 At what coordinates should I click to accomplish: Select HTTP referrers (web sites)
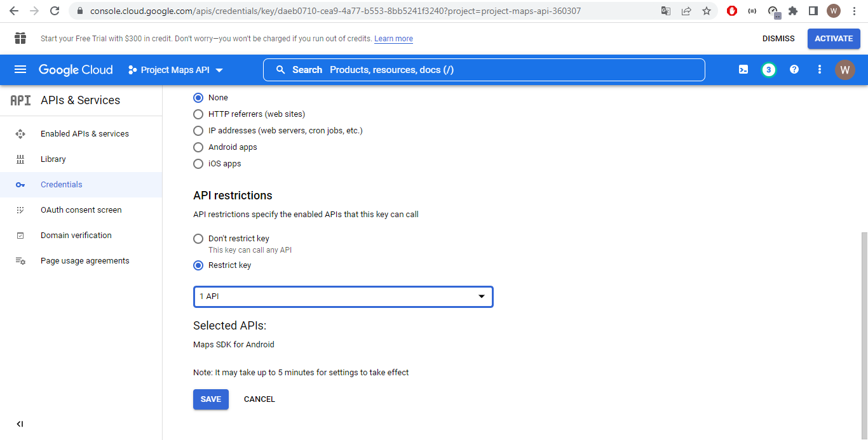(198, 114)
